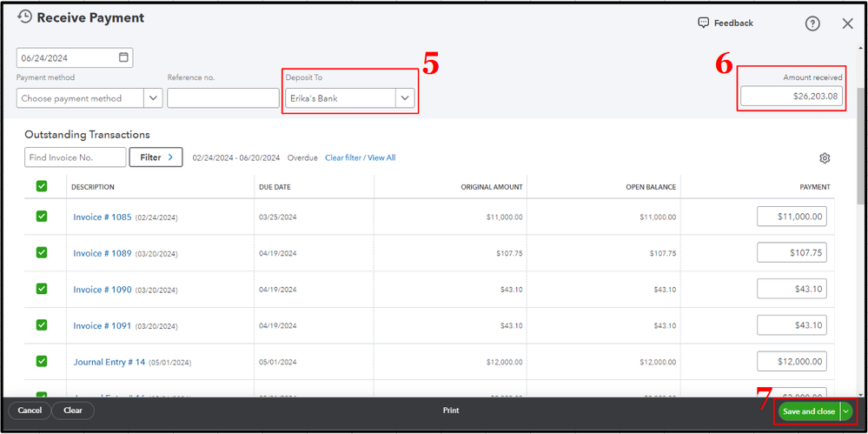Open Invoice # 1091 link

click(103, 326)
